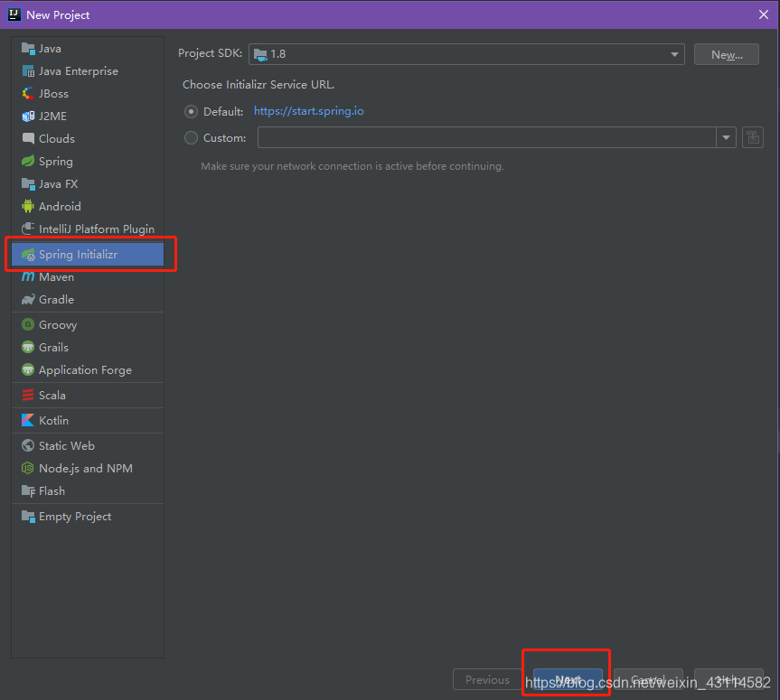Open the https://start.spring.io link
The width and height of the screenshot is (780, 700).
point(308,111)
